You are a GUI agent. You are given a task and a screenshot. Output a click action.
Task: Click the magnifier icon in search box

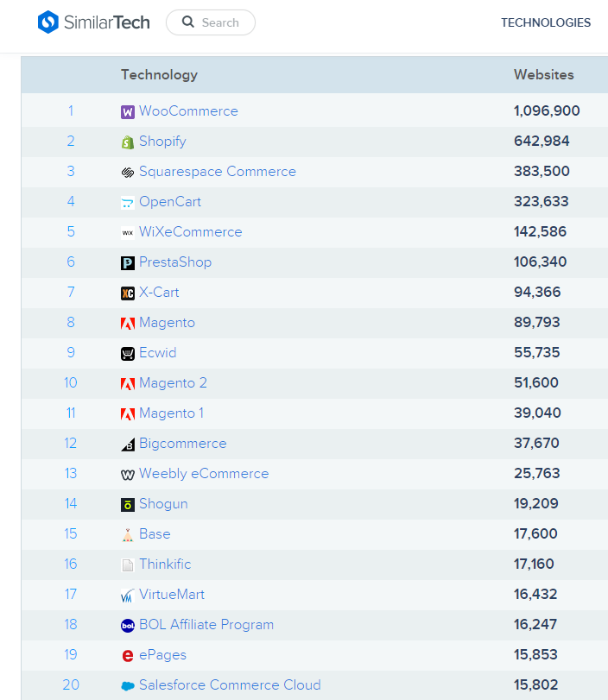pyautogui.click(x=188, y=22)
